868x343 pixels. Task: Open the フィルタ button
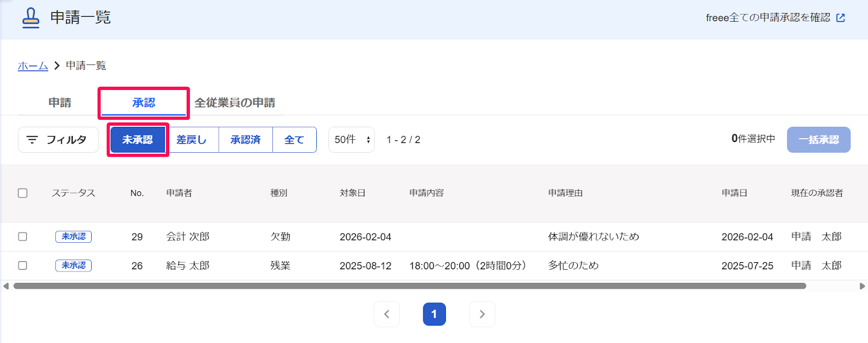[58, 140]
